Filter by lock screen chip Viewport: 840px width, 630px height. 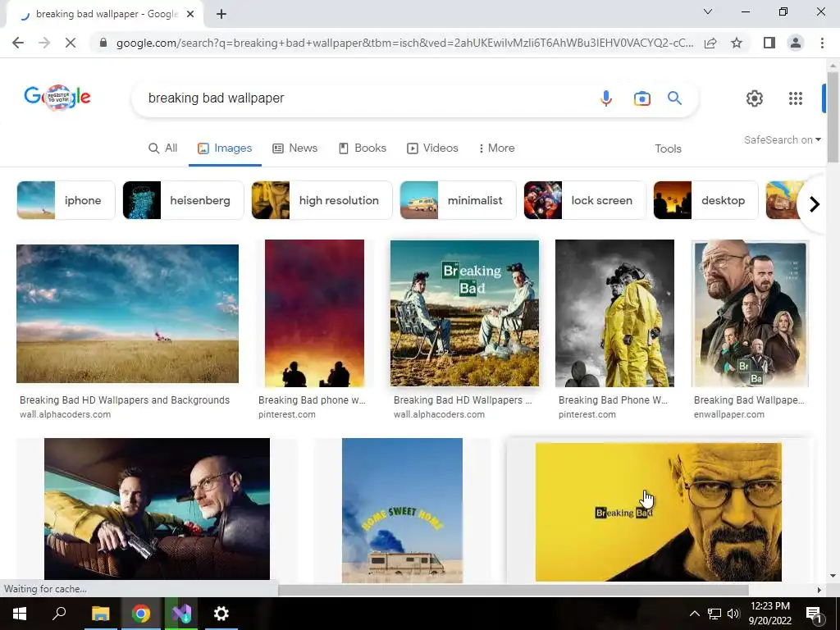[585, 200]
